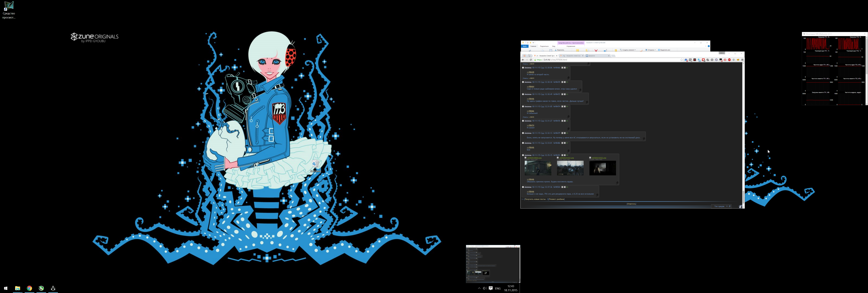Expand hidden system tray icons chevron
The image size is (868, 293).
pyautogui.click(x=479, y=288)
